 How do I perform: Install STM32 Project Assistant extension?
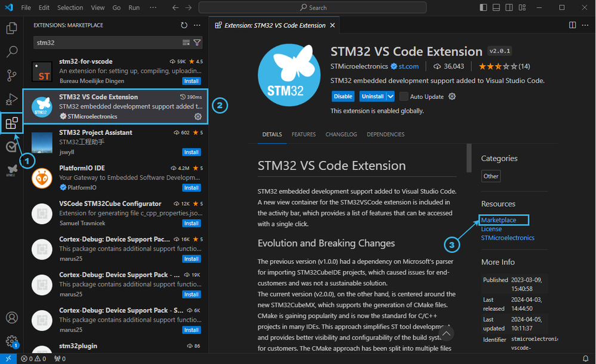point(191,152)
